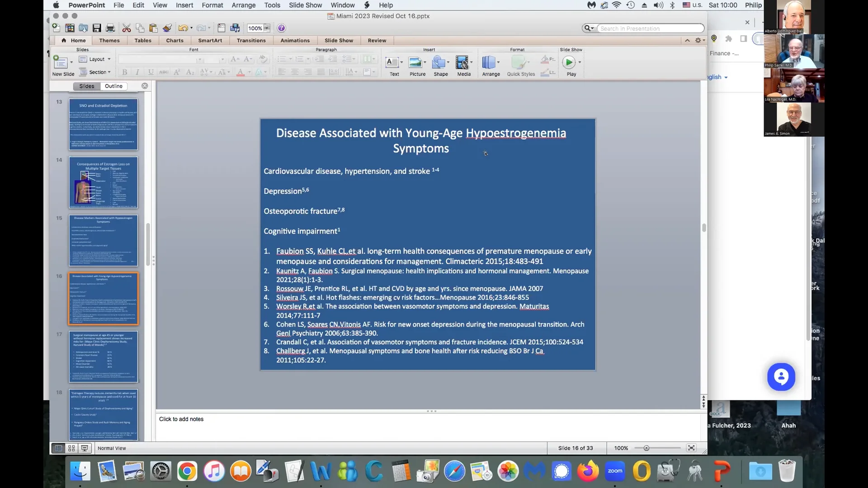868x488 pixels.
Task: Open Google Chrome from the Dock
Action: (x=187, y=472)
